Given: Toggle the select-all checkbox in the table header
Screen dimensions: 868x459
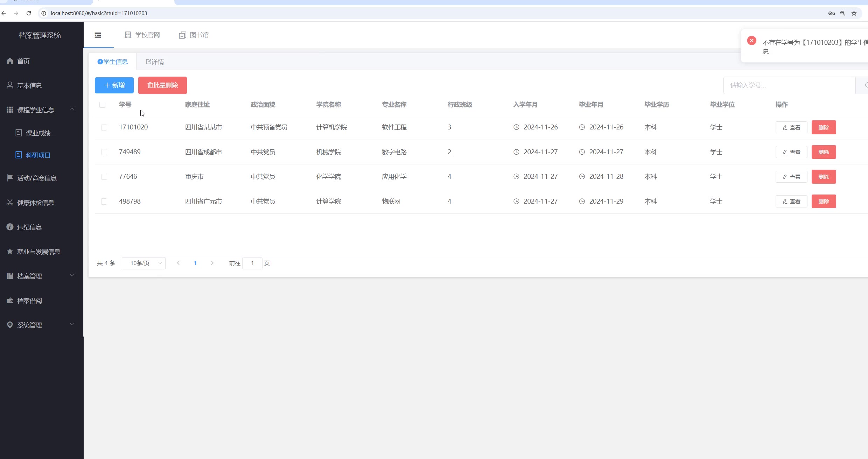Looking at the screenshot, I should coord(102,105).
